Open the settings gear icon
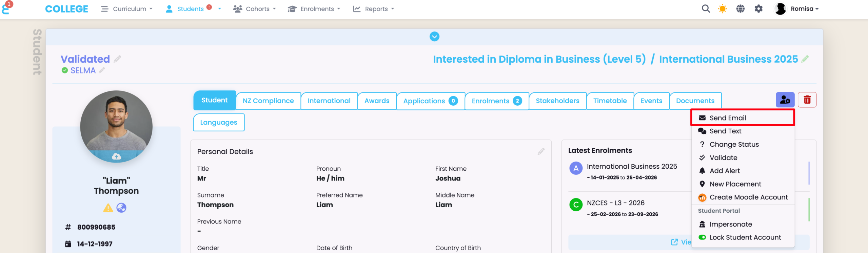 (x=758, y=9)
